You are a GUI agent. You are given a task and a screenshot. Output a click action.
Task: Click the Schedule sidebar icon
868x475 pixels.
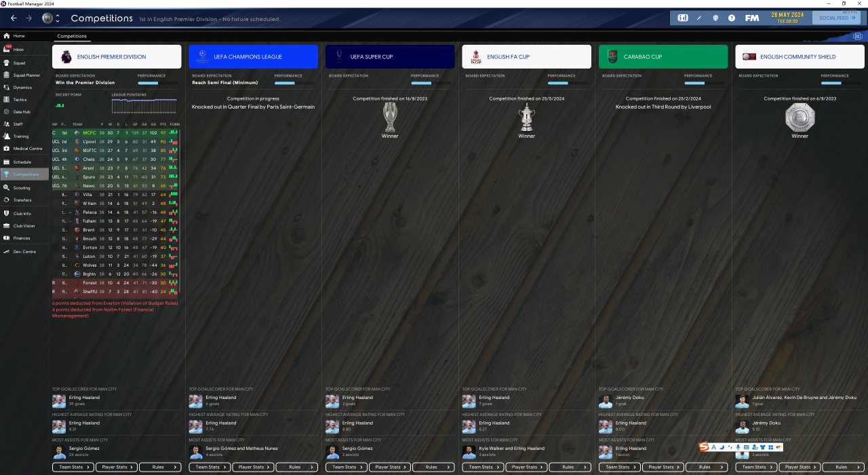click(7, 162)
